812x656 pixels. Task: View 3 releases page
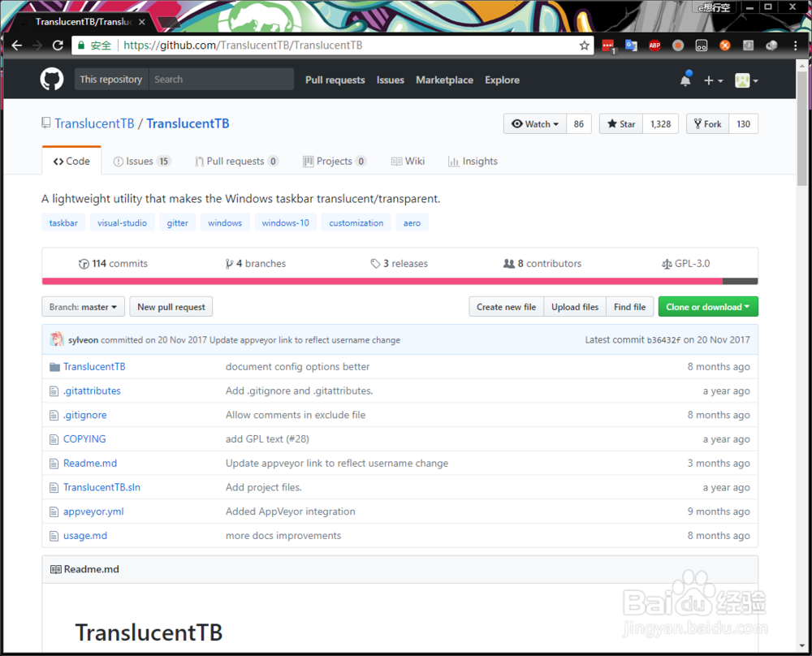click(400, 264)
